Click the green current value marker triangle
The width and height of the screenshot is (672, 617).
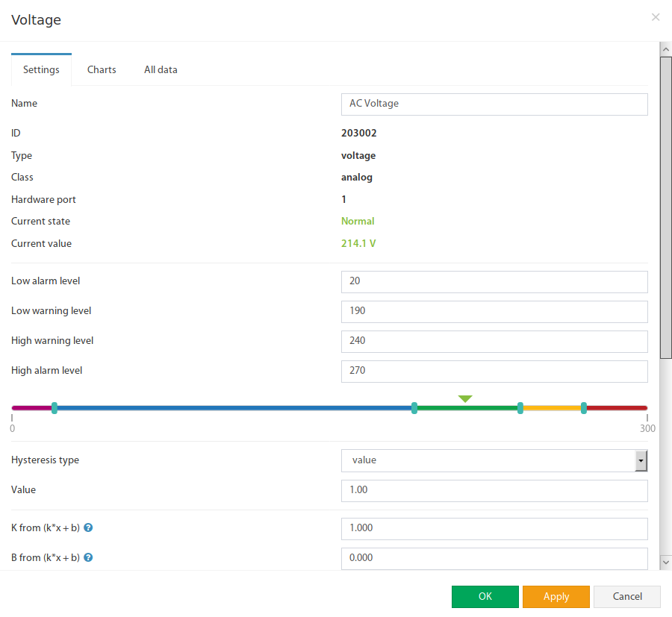click(x=465, y=398)
